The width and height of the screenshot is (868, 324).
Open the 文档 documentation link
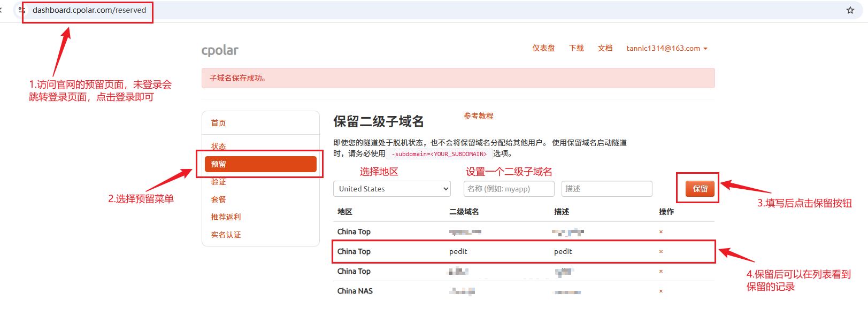pyautogui.click(x=605, y=48)
